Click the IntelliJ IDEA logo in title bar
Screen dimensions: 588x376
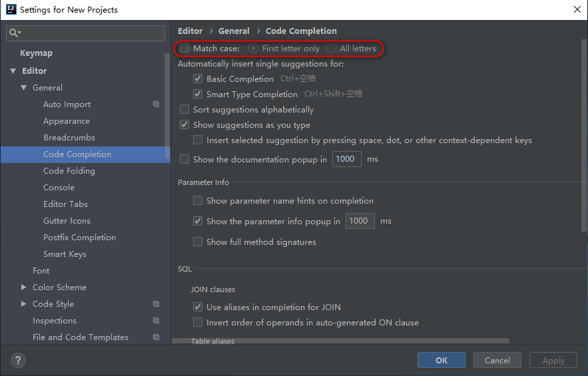pos(11,9)
